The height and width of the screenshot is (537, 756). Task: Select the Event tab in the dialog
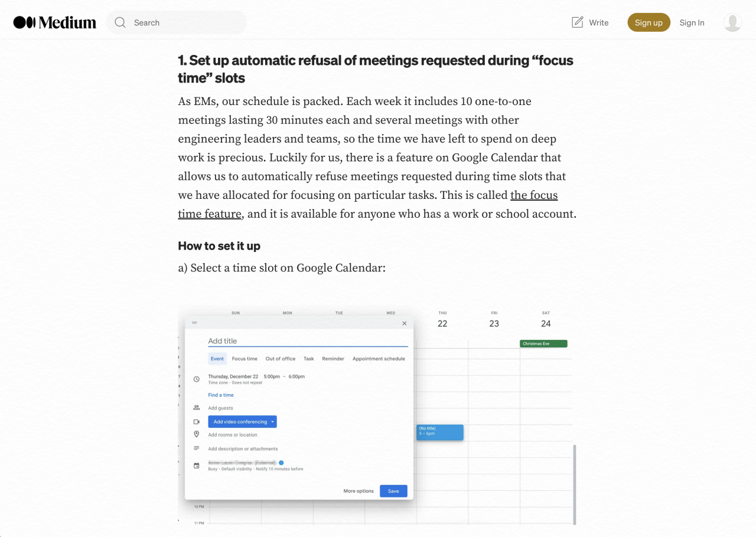(217, 359)
